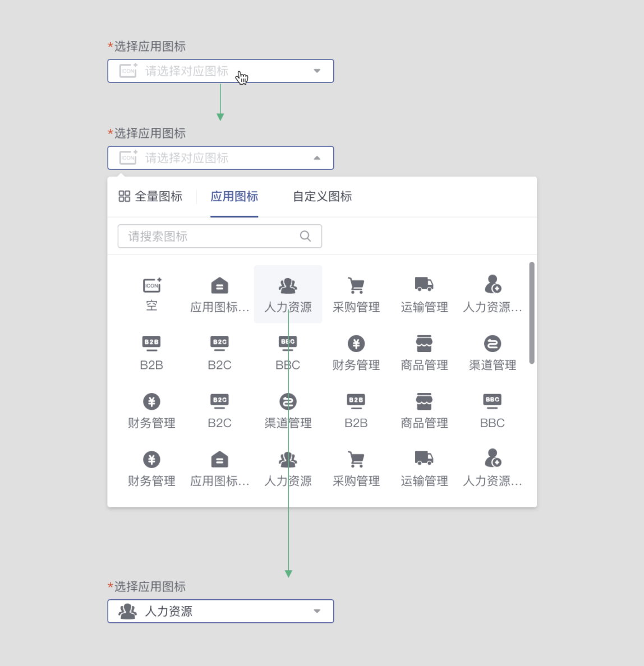Pick 财务管理 yen icon in third row

tap(152, 410)
